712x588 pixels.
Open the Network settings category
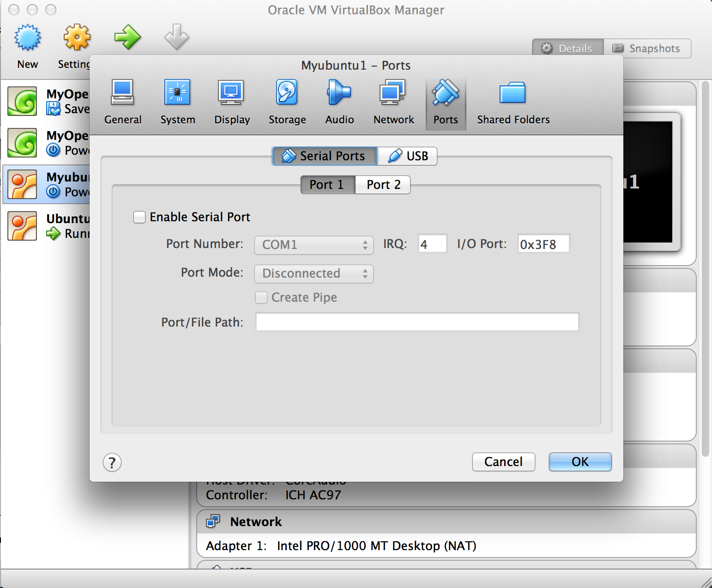(393, 103)
